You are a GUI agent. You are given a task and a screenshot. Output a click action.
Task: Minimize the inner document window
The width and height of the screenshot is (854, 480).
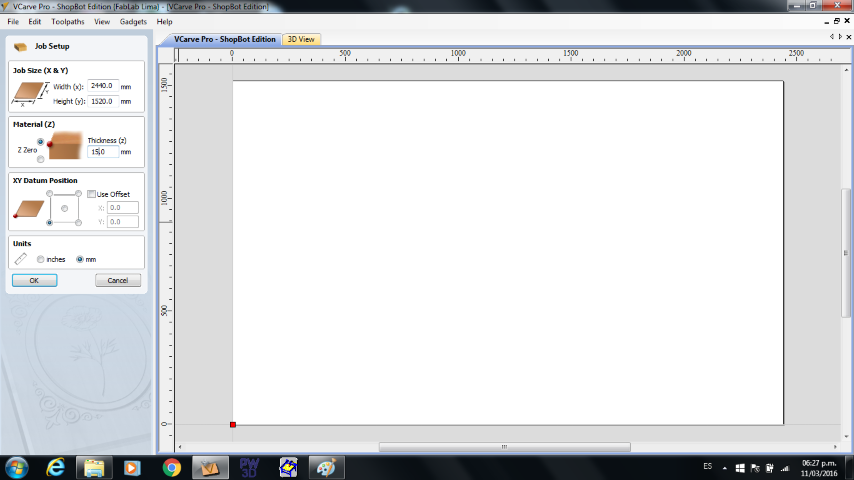tap(827, 22)
